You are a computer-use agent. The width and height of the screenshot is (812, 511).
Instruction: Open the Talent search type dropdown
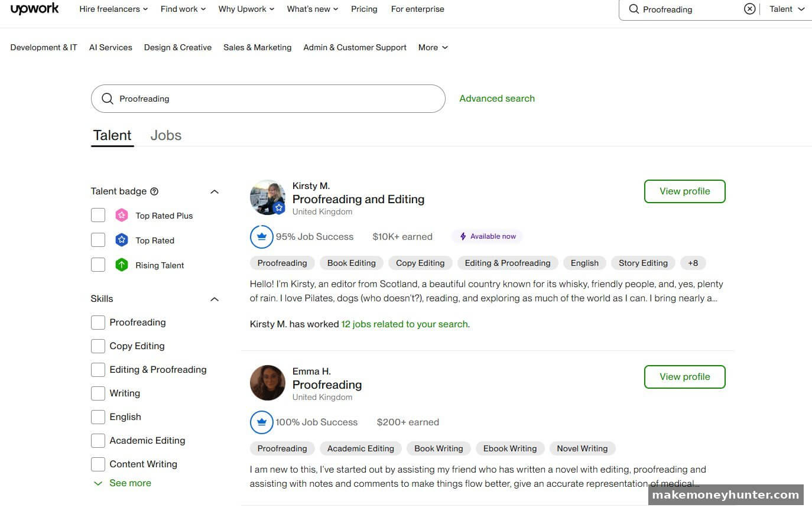point(787,9)
